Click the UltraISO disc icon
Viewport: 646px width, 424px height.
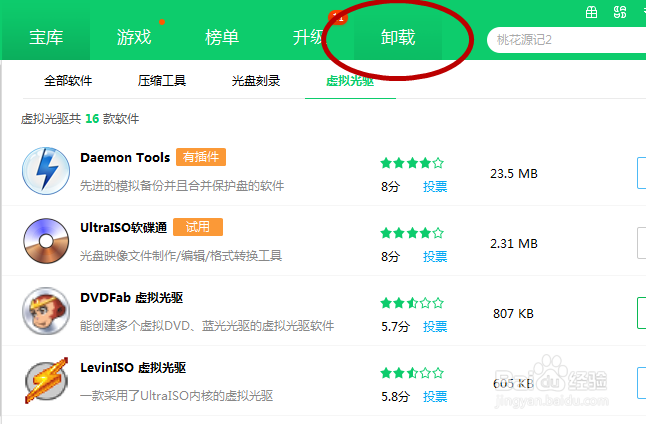pyautogui.click(x=46, y=241)
